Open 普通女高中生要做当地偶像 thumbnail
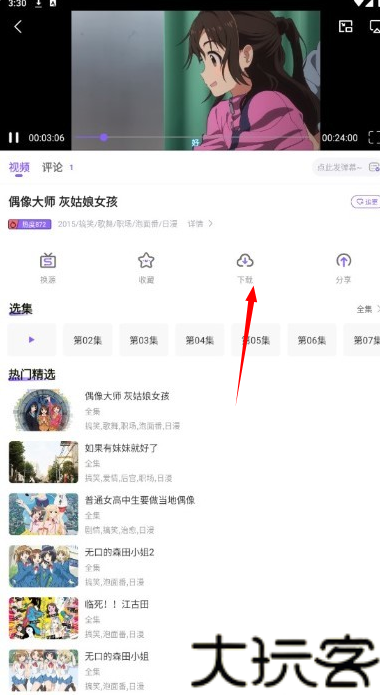The height and width of the screenshot is (695, 380). (43, 514)
